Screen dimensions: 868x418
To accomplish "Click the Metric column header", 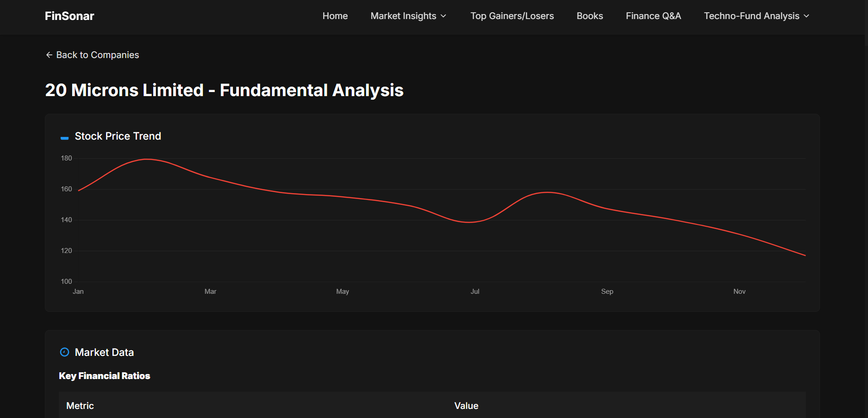I will [80, 406].
